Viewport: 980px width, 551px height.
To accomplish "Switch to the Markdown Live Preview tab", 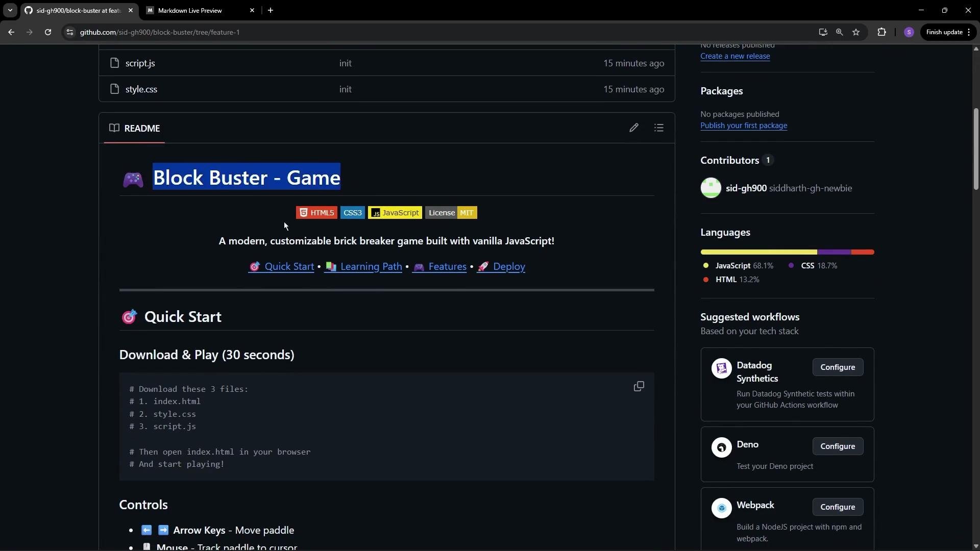I will point(200,10).
